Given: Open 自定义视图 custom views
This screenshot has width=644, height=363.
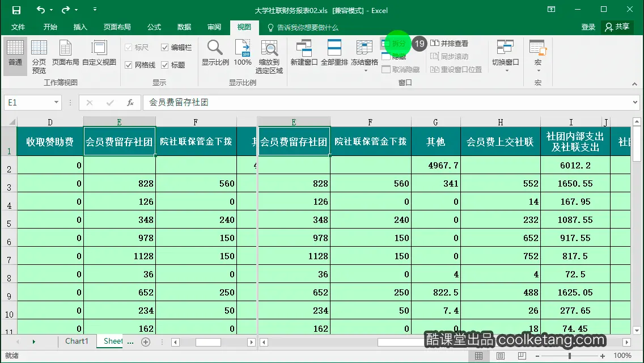Looking at the screenshot, I should tap(99, 53).
